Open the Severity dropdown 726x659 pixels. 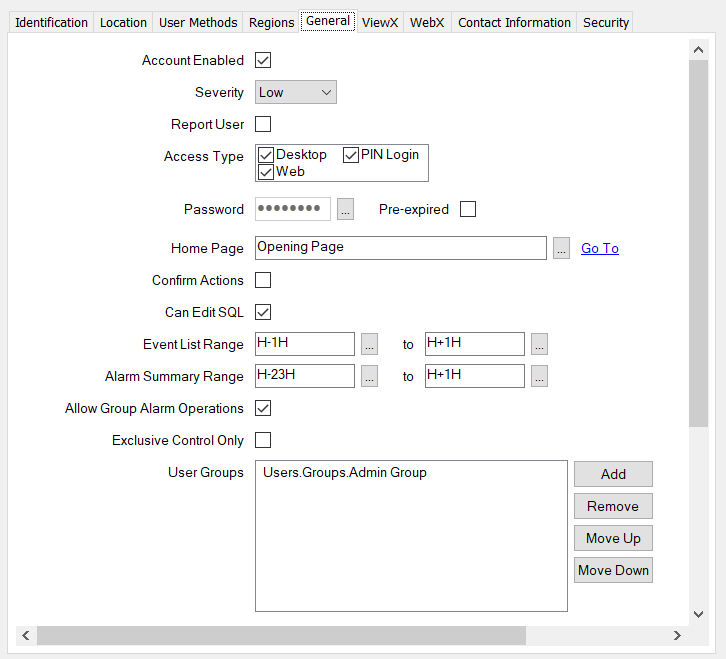pos(296,93)
